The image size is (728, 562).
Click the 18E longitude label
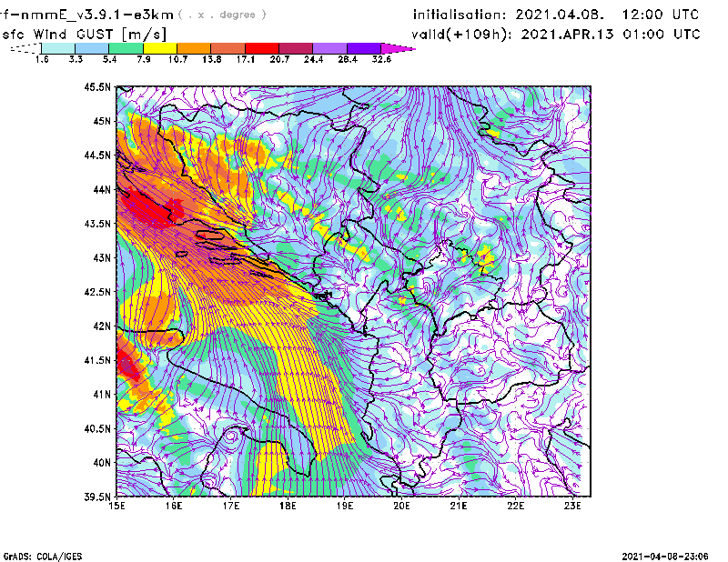pyautogui.click(x=288, y=506)
